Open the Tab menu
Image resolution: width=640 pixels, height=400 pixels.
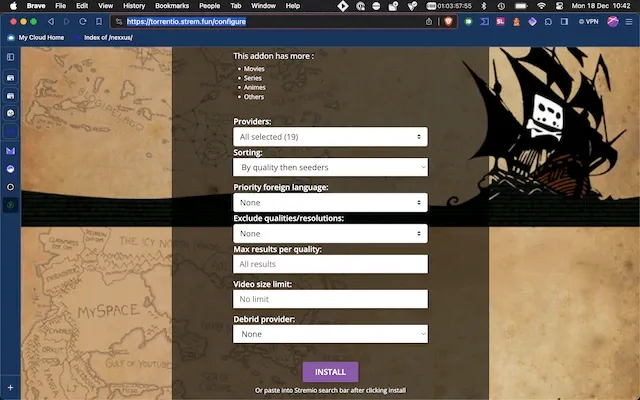point(236,6)
